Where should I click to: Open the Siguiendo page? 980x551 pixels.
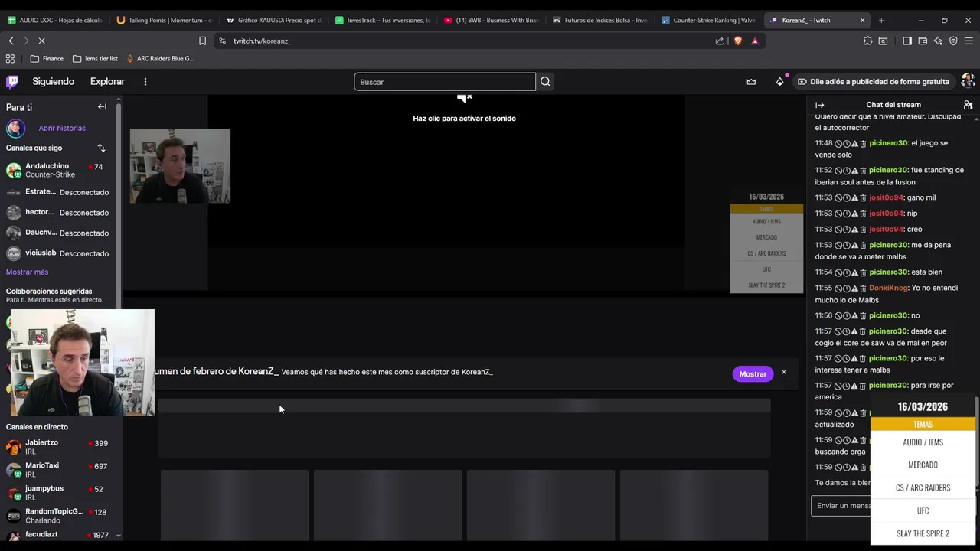53,82
